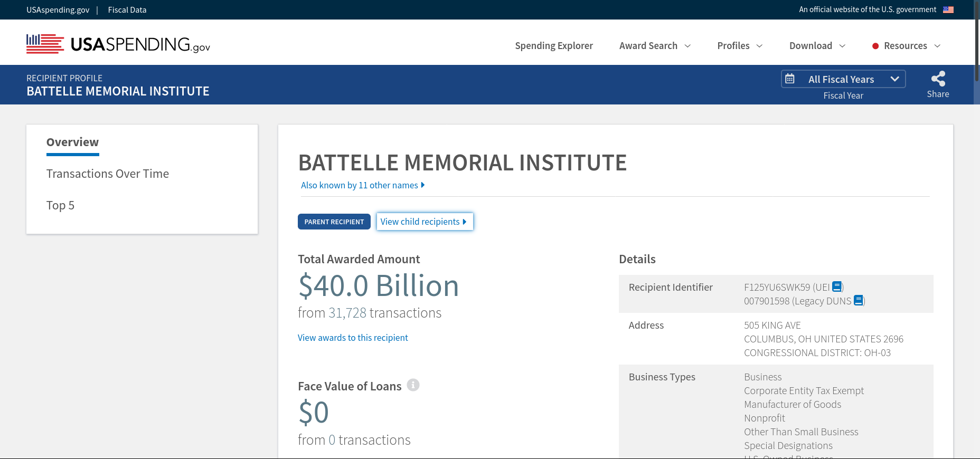The image size is (980, 459).
Task: Click the Nonprofit business type
Action: point(765,418)
